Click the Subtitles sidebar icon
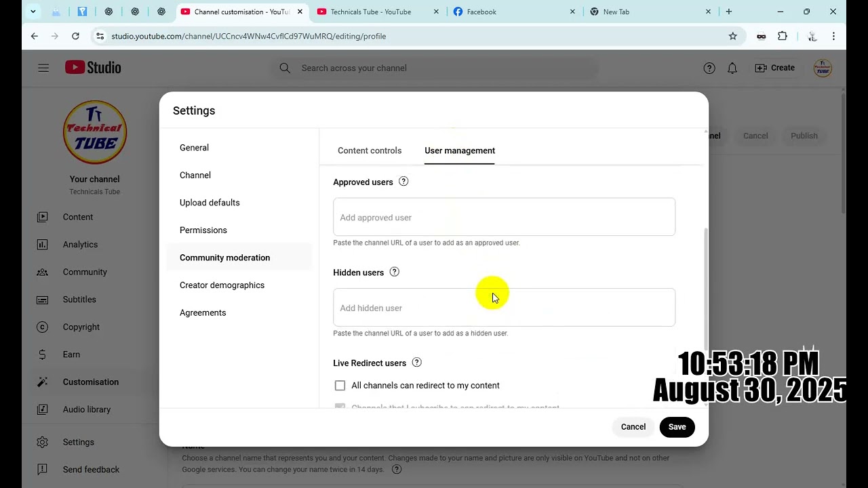868x488 pixels. [43, 300]
